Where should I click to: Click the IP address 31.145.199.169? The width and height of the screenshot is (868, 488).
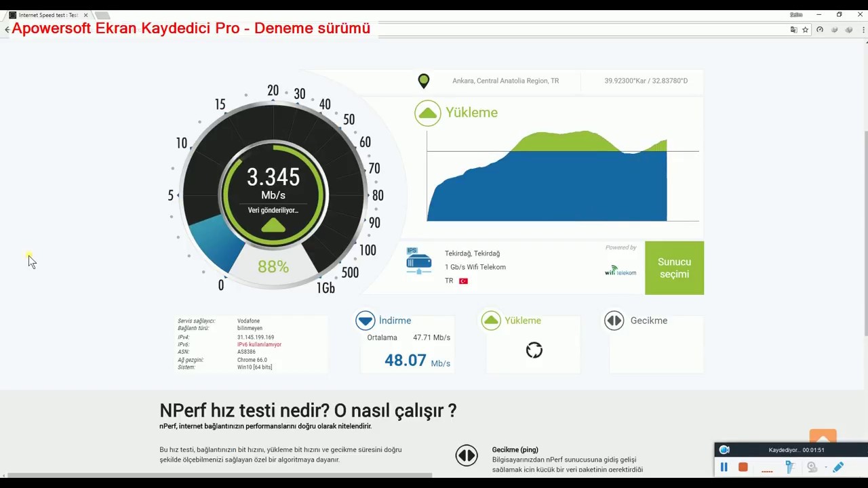click(256, 337)
